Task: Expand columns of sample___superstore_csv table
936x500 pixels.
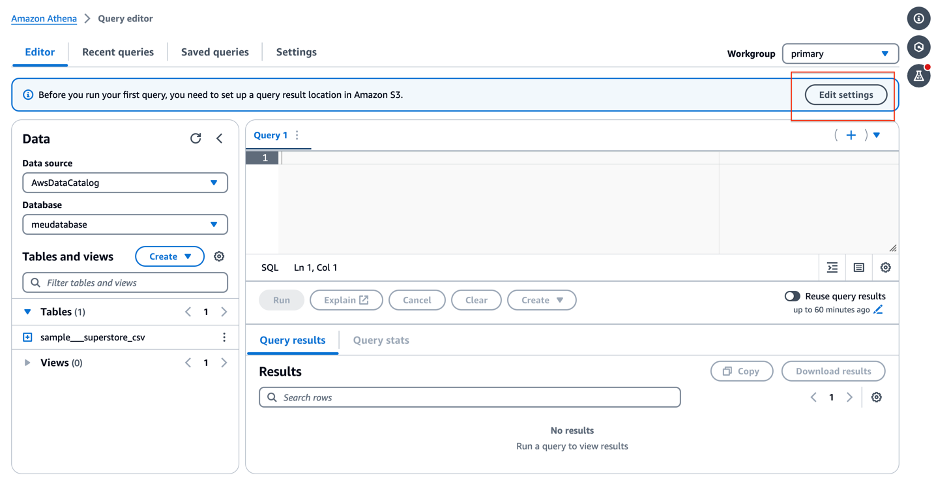Action: (x=27, y=337)
